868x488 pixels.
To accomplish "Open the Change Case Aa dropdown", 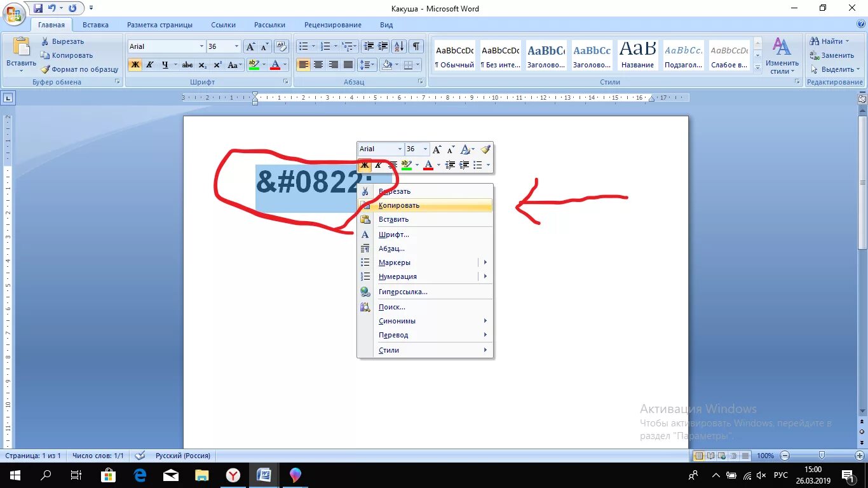I will [x=234, y=65].
